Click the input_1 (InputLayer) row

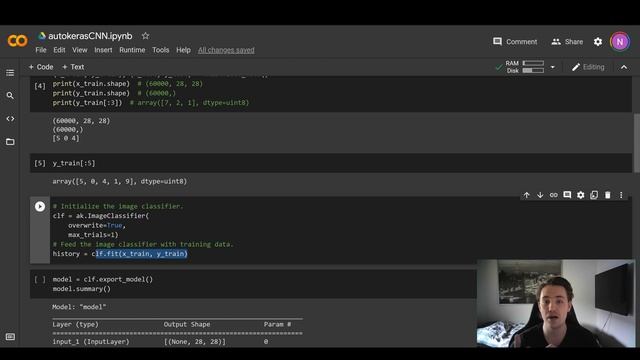click(178, 342)
